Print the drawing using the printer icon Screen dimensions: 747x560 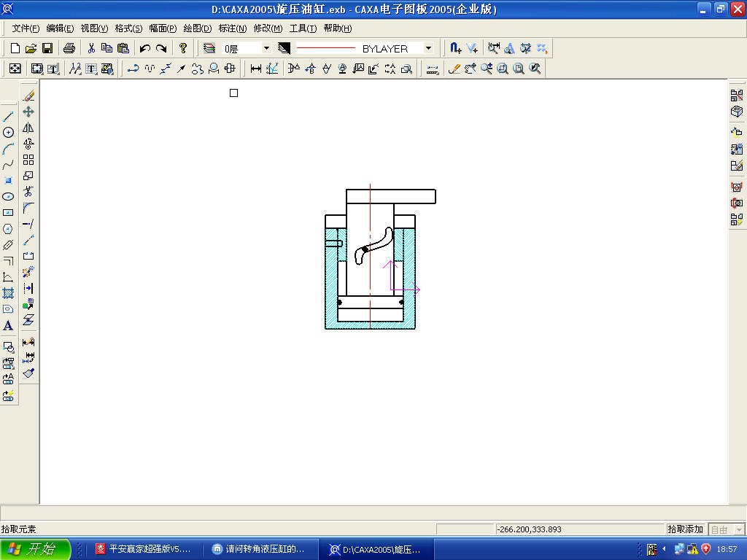[69, 48]
